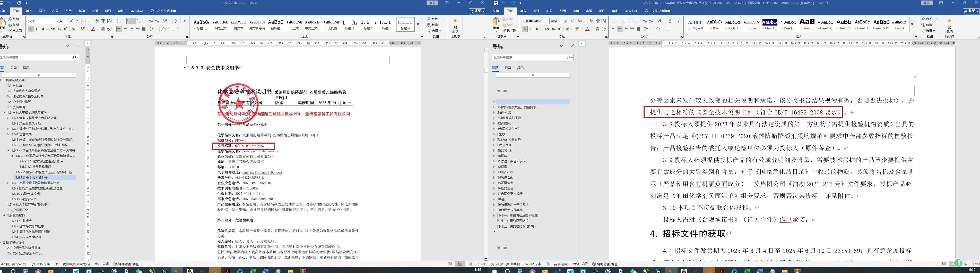
Task: Toggle Character Shading in left Word window
Action: [103, 29]
